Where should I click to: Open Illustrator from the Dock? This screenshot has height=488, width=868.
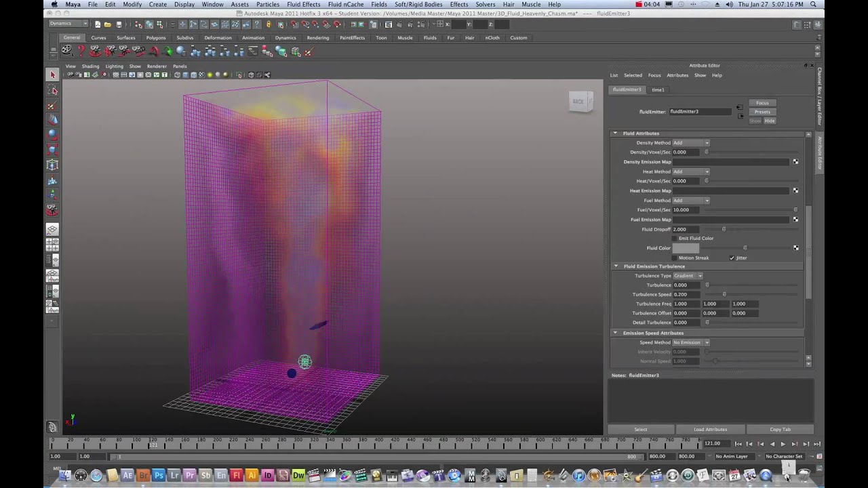click(252, 476)
